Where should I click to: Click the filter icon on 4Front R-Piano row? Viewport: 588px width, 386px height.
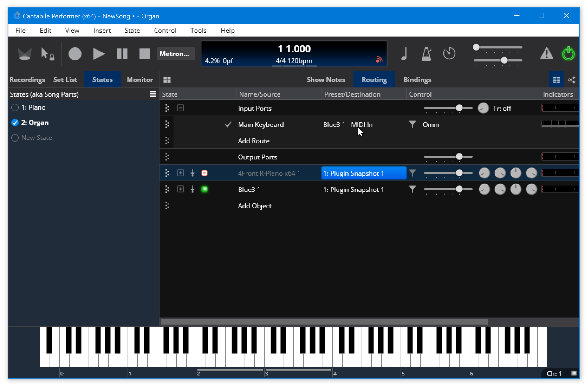click(x=412, y=173)
